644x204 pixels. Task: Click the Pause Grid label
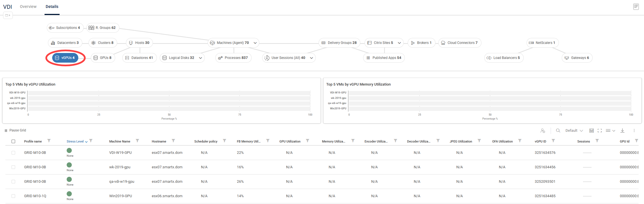click(18, 130)
